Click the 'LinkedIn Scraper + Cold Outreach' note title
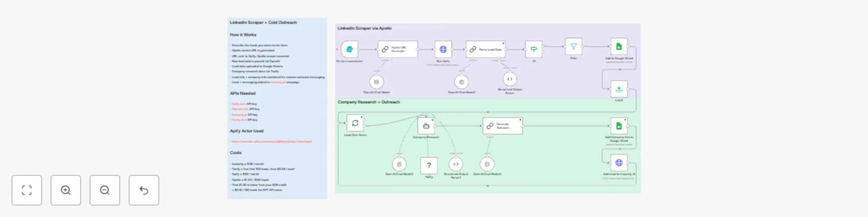Screen dimensions: 868x217 click(x=263, y=22)
